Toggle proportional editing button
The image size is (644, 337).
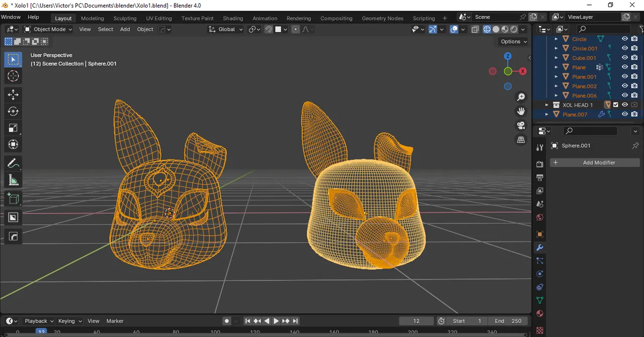point(295,29)
